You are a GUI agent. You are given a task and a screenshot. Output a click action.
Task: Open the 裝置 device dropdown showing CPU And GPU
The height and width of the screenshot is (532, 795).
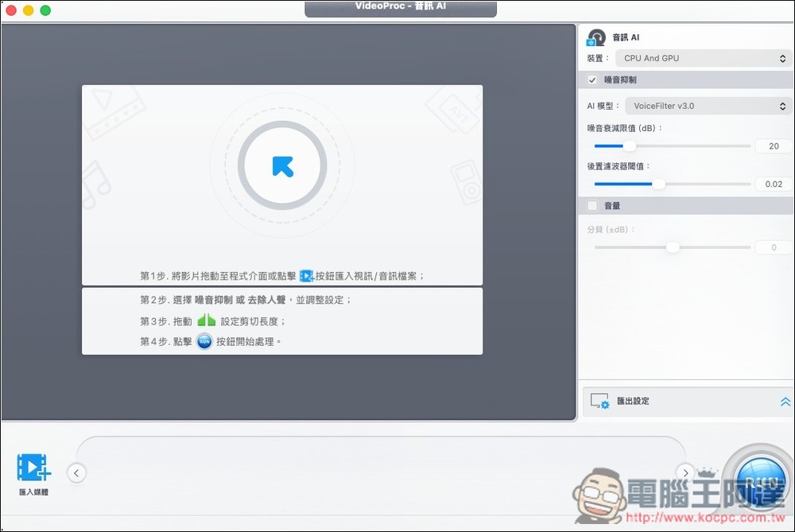coord(704,57)
